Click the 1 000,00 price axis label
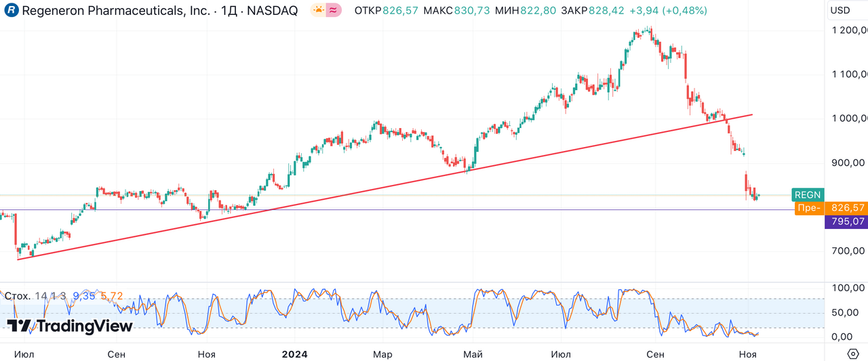868x361 pixels. 849,119
